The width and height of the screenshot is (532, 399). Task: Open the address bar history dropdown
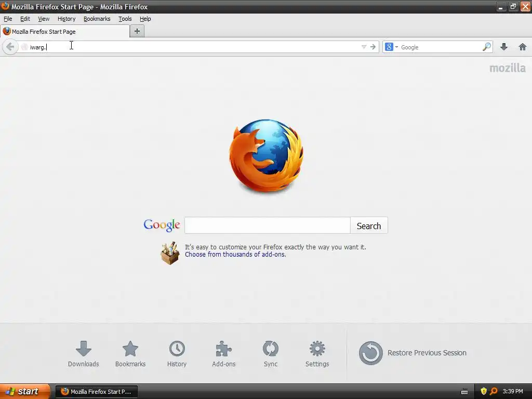[x=364, y=47]
